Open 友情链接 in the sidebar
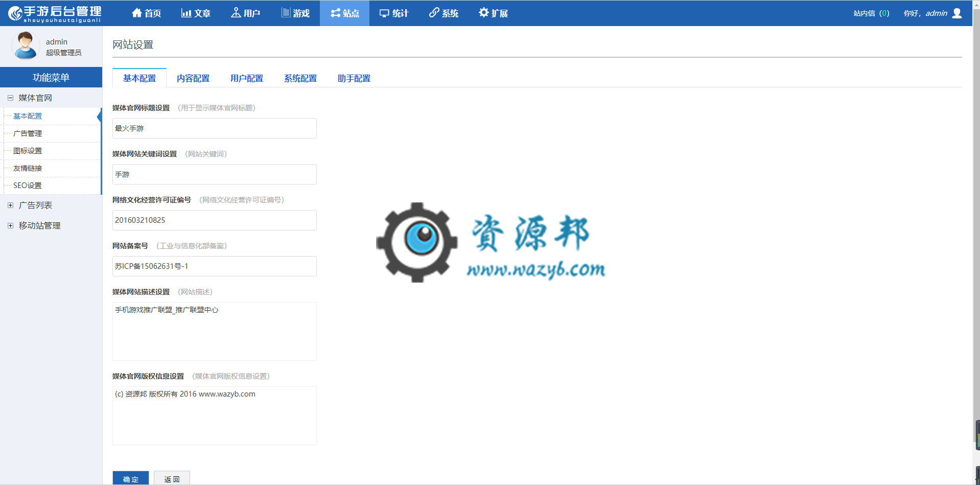 (x=28, y=168)
